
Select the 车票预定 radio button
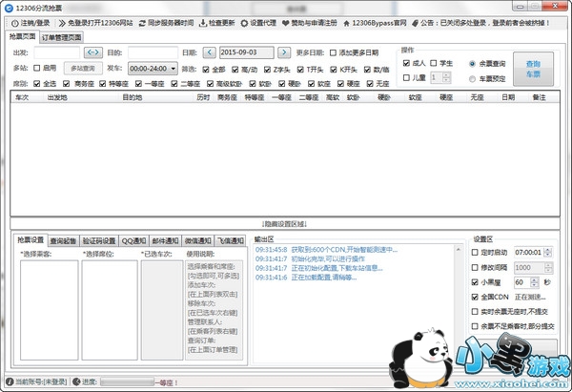coord(473,77)
